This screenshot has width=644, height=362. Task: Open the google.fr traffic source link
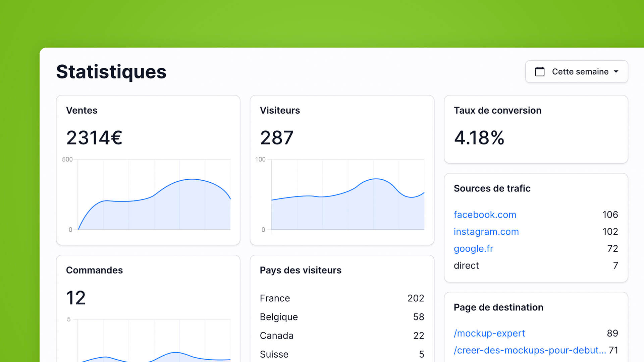474,249
